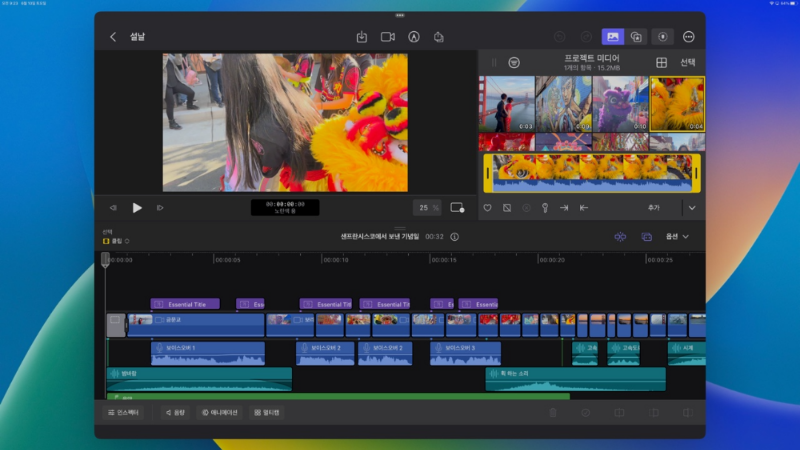Screen dimensions: 800x450
Task: Click the disable clip checkmark-circle icon
Action: coord(586,412)
